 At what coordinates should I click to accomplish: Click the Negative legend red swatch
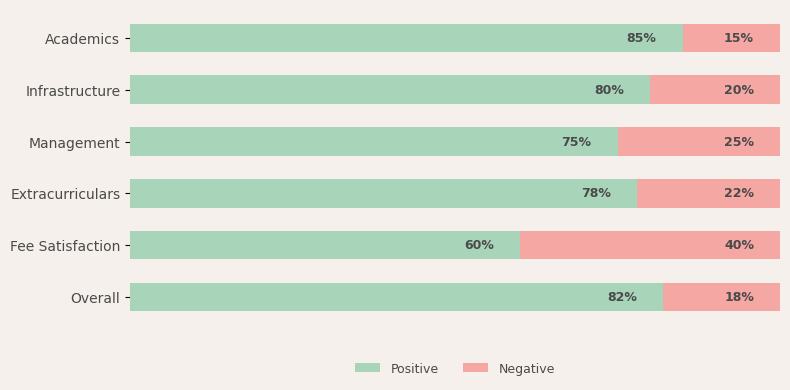pyautogui.click(x=475, y=368)
